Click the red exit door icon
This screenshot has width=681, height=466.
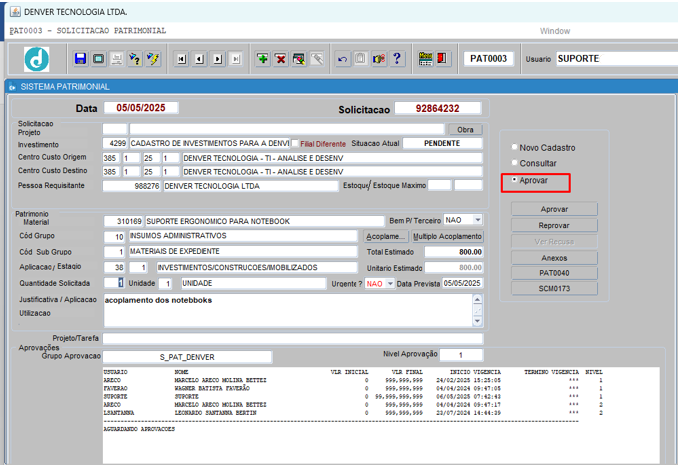click(x=443, y=59)
